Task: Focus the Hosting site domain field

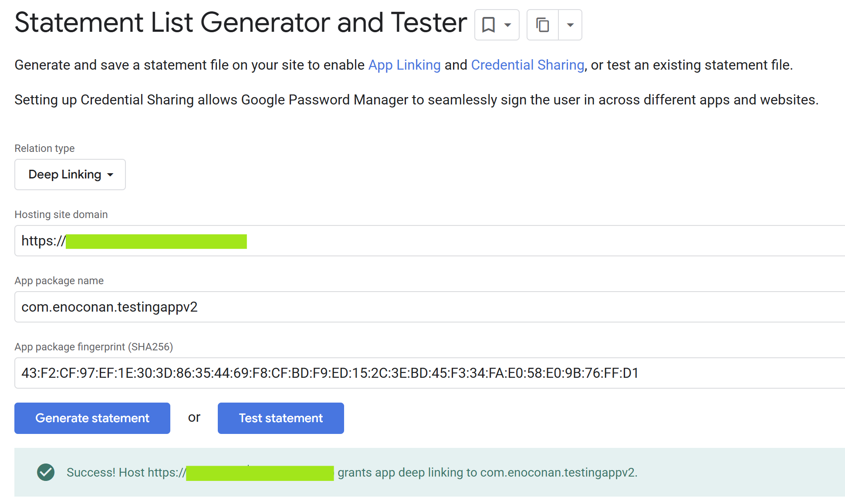Action: tap(436, 241)
